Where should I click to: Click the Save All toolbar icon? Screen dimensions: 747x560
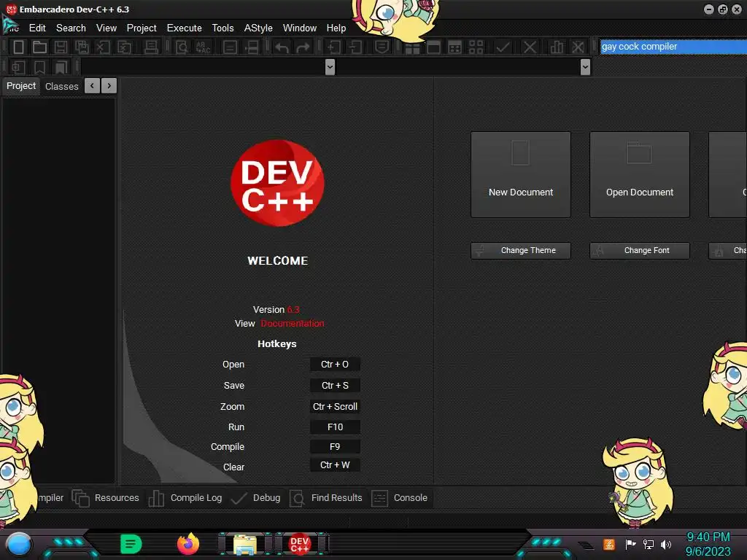point(82,47)
